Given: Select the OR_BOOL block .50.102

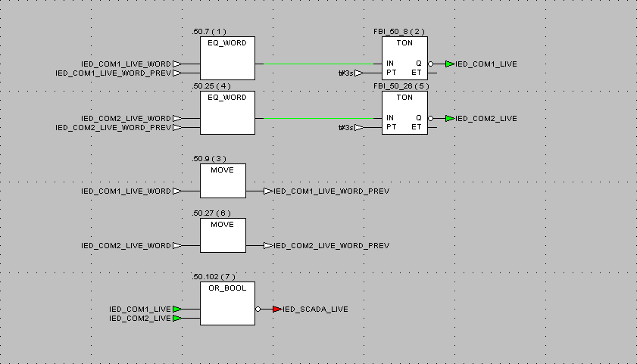Looking at the screenshot, I should coord(227,303).
